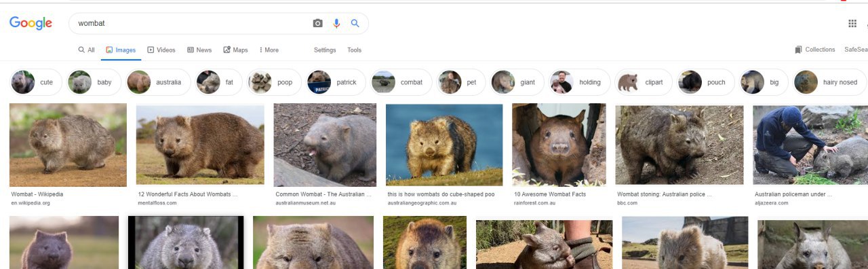868x269 pixels.
Task: Open search by image camera icon
Action: click(317, 23)
